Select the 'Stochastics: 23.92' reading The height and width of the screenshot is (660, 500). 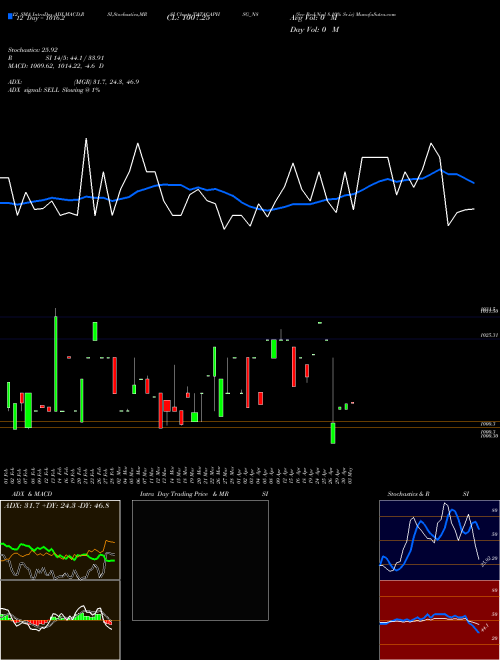32,50
